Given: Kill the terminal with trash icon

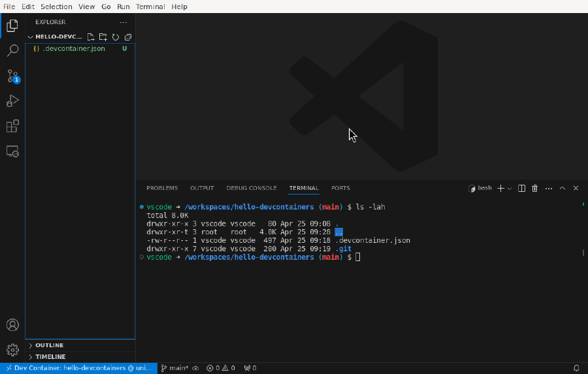Looking at the screenshot, I should coord(534,188).
